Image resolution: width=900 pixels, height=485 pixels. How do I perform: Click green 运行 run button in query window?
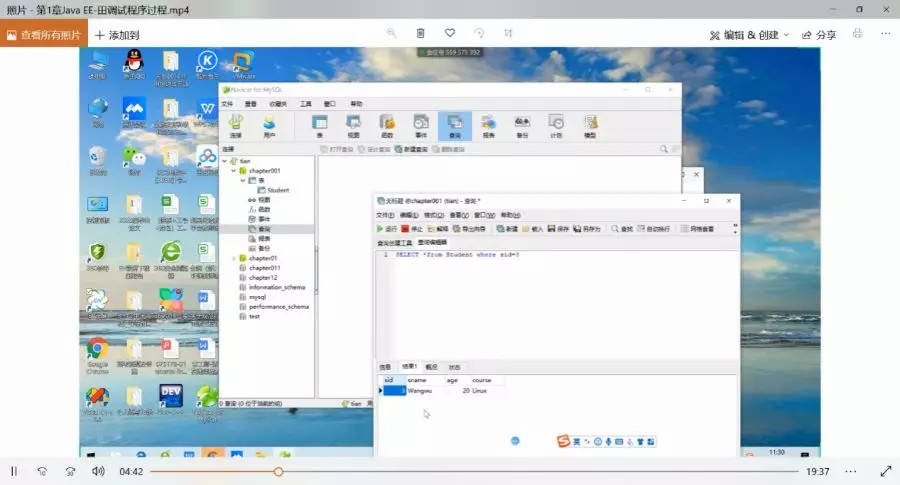(386, 229)
